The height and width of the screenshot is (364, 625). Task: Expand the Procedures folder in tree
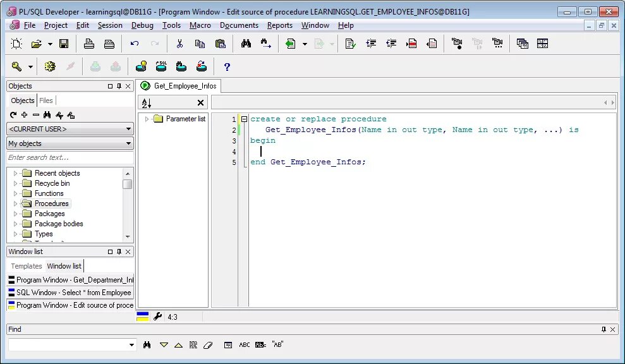pyautogui.click(x=15, y=203)
